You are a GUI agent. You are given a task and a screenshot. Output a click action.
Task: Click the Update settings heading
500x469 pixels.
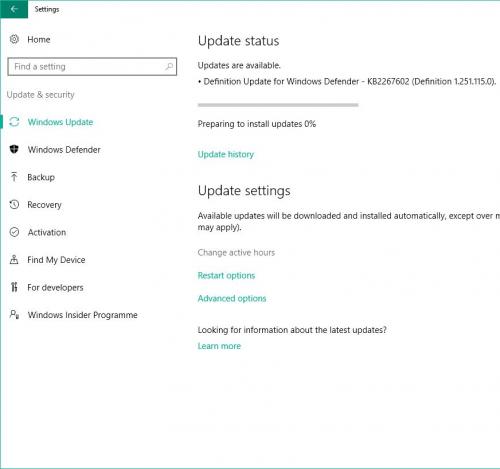click(x=244, y=191)
